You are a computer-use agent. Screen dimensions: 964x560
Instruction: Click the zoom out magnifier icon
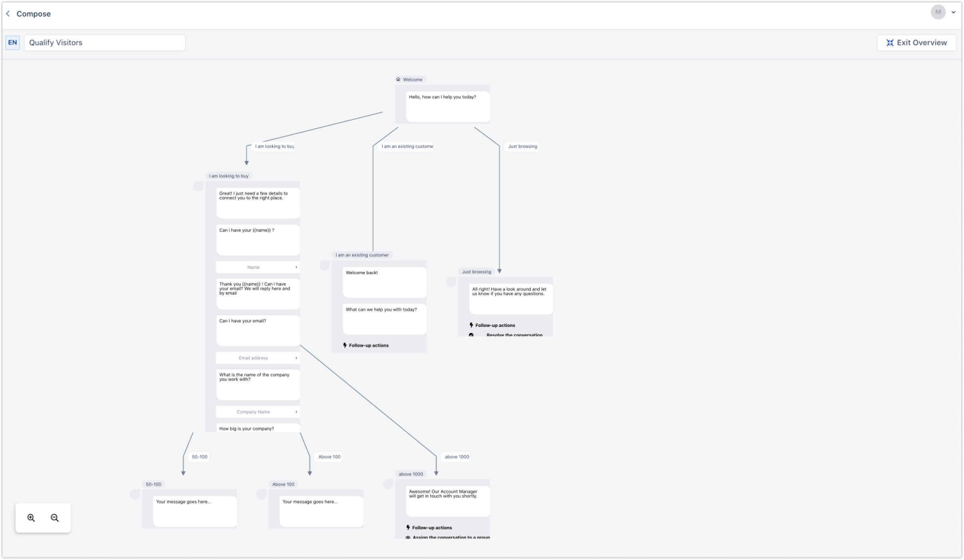pyautogui.click(x=55, y=518)
